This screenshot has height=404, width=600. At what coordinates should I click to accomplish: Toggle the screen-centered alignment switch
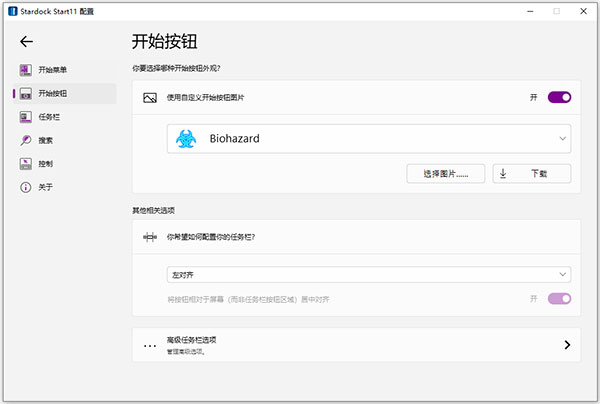coord(559,299)
